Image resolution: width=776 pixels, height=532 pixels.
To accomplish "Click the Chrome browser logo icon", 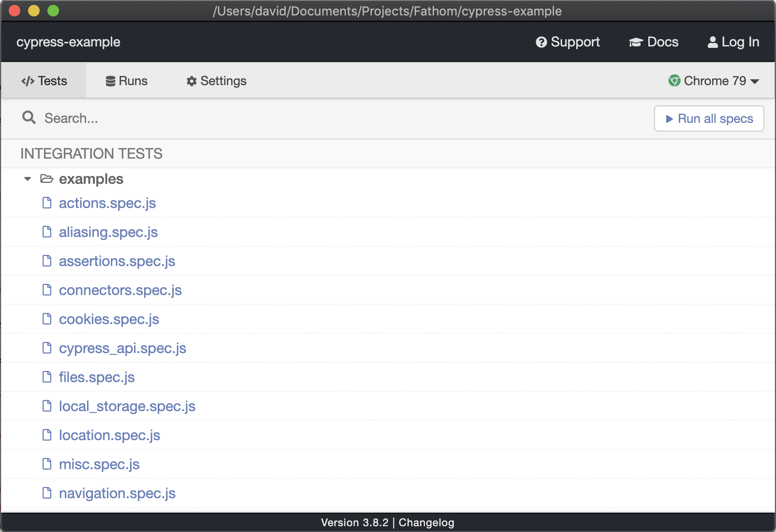I will (674, 81).
